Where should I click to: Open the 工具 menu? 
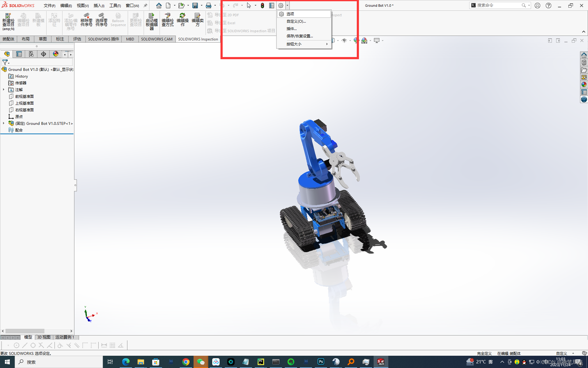coord(115,5)
